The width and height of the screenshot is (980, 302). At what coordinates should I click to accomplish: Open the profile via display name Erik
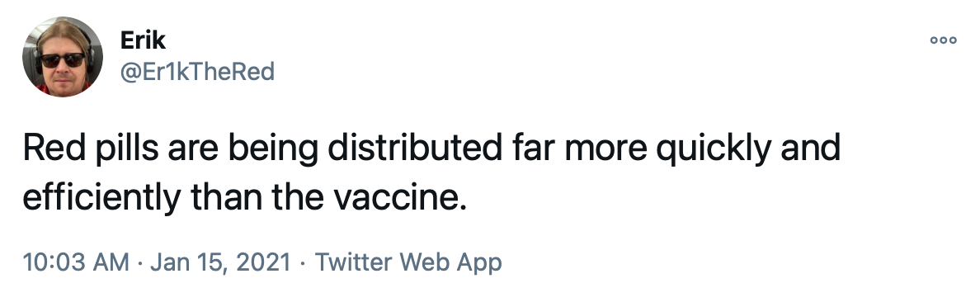click(x=143, y=40)
